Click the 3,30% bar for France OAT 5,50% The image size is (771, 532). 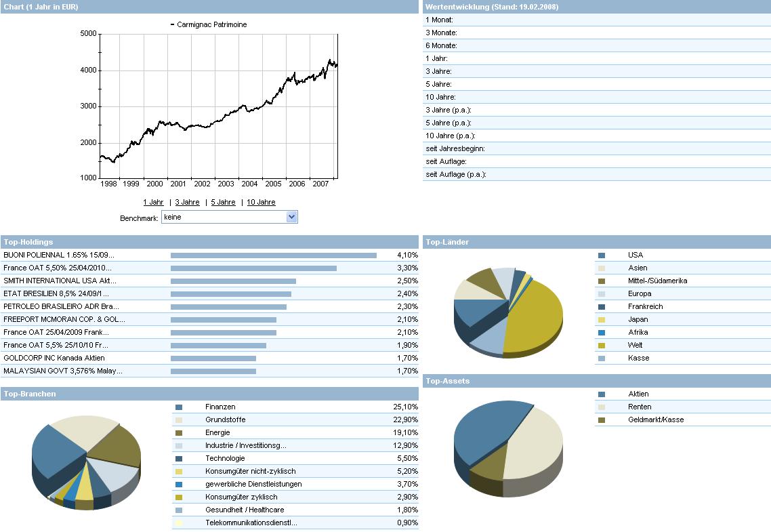point(253,268)
